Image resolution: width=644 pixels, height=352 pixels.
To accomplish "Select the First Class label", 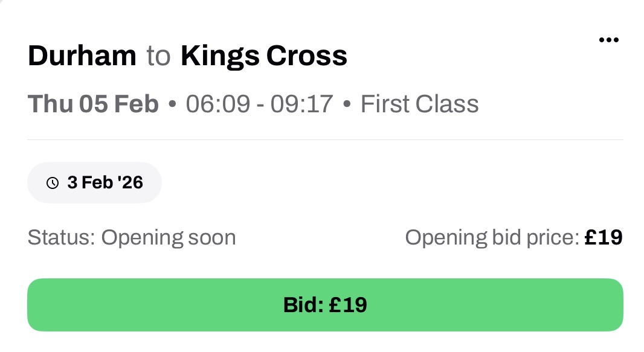I will point(419,104).
